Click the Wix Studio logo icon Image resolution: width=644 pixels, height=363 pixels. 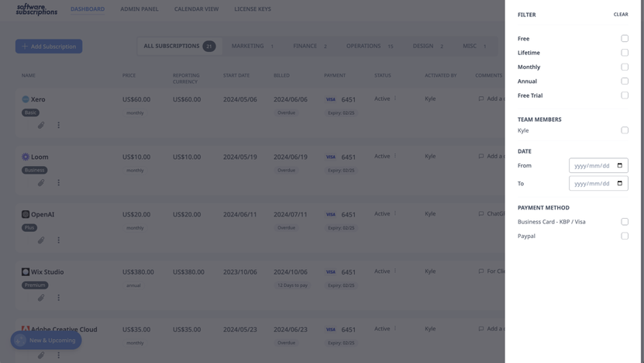[x=26, y=271]
